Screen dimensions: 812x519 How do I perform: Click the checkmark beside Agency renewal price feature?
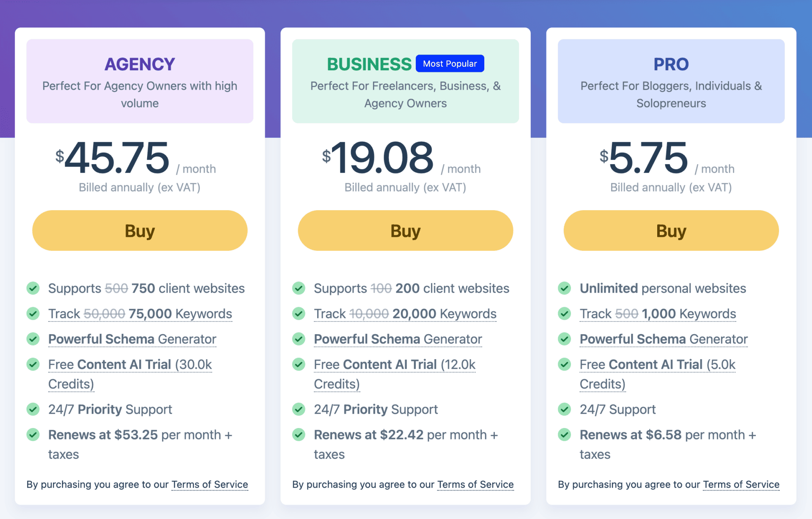click(x=33, y=434)
